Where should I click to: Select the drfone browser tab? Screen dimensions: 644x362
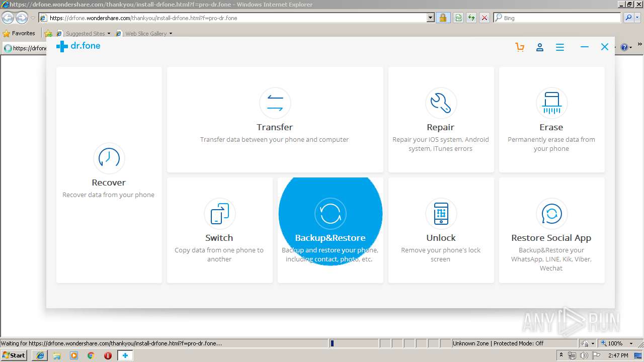(25, 48)
